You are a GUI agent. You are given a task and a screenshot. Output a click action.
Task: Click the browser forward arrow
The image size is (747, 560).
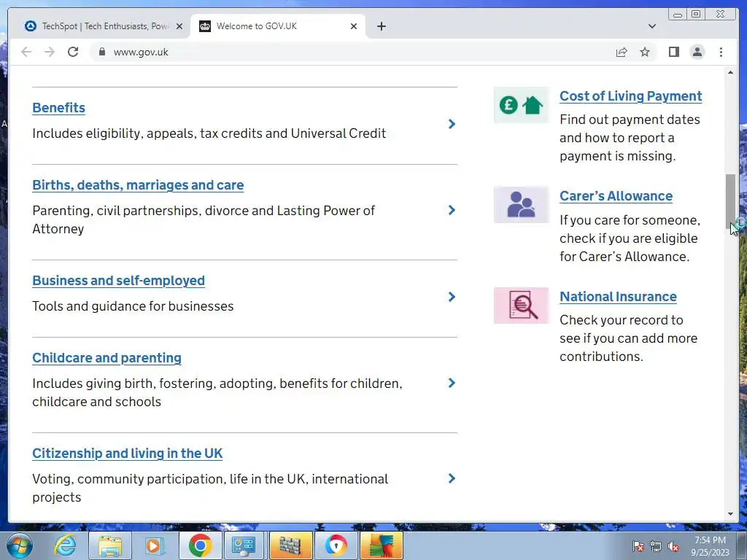click(x=50, y=52)
